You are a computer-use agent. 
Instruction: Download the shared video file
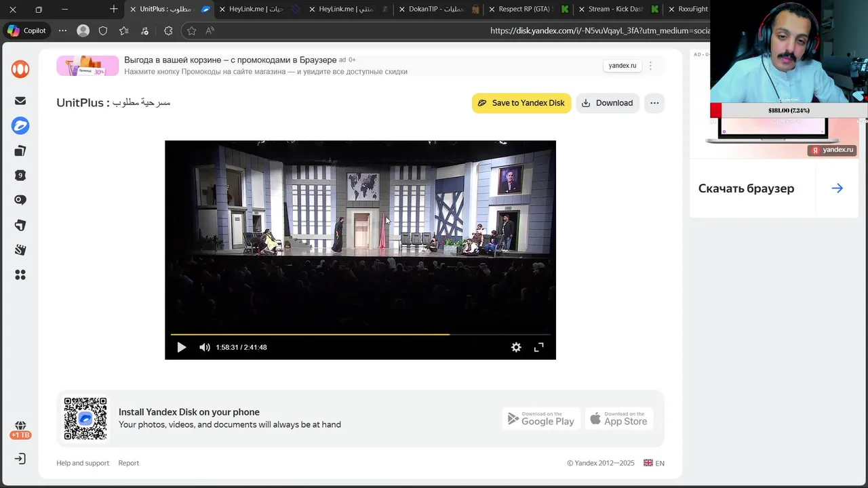click(608, 103)
